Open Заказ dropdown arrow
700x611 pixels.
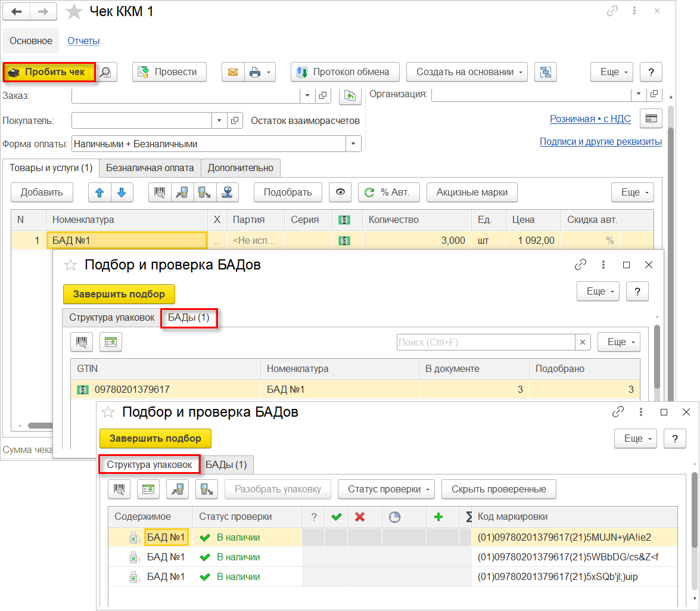307,95
